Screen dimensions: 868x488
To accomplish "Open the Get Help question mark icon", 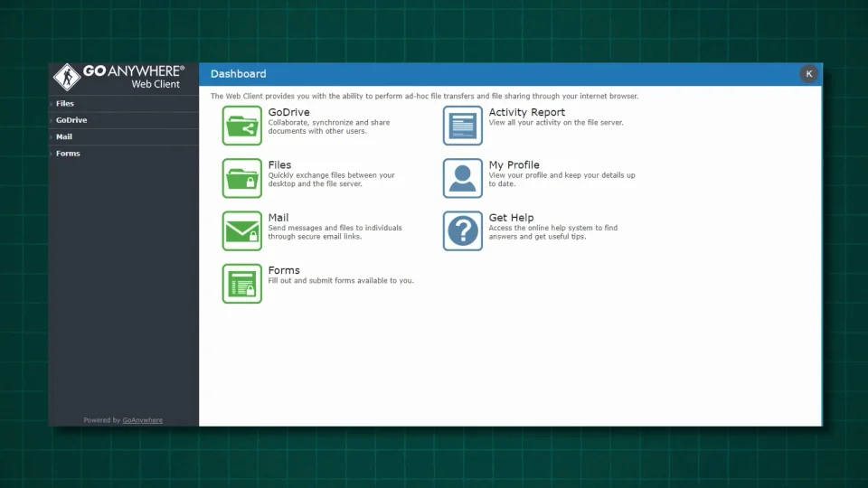I will pyautogui.click(x=463, y=230).
